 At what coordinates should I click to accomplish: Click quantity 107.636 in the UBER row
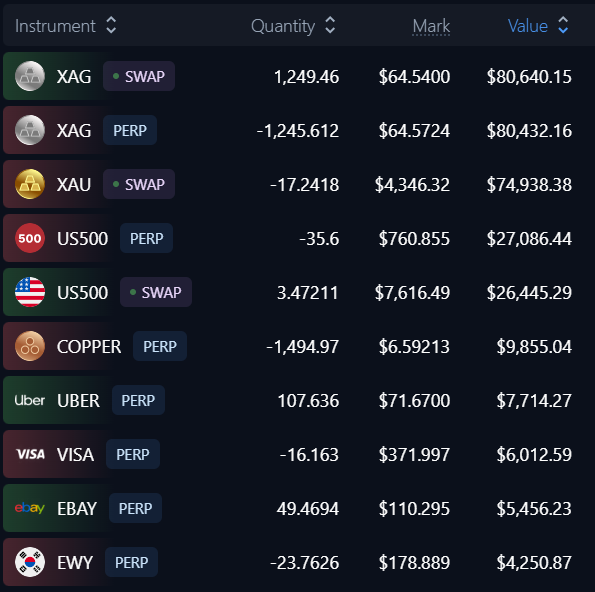[309, 401]
